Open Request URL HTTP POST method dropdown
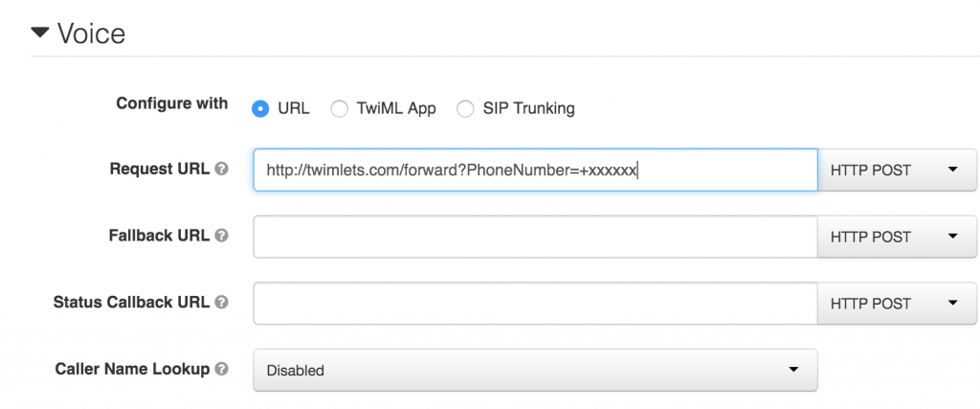Viewport: 980px width, 409px height. tap(896, 170)
